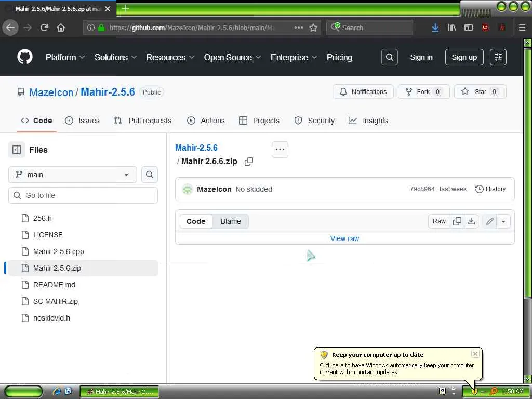Collapse the Files tree panel icon
The width and height of the screenshot is (532, 399).
coord(17,150)
